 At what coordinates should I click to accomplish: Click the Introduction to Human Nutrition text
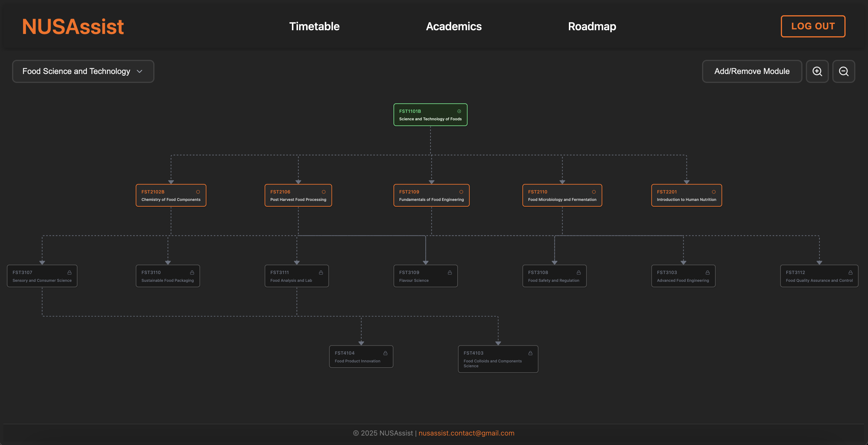687,199
